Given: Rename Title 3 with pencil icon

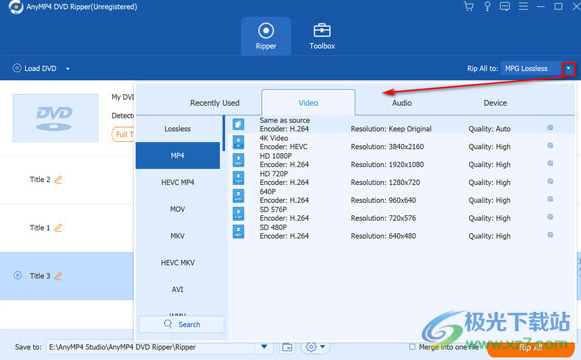Looking at the screenshot, I should [58, 276].
